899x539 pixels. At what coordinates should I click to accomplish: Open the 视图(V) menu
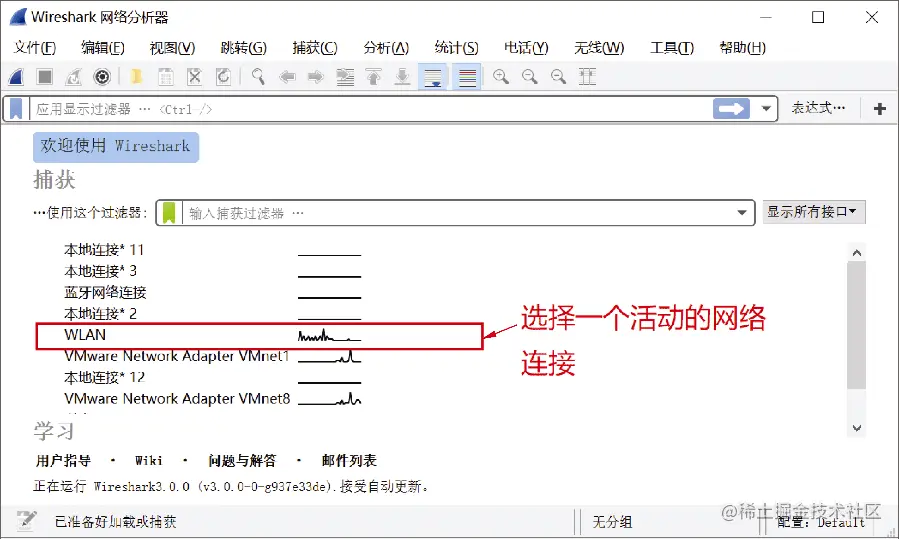(172, 48)
